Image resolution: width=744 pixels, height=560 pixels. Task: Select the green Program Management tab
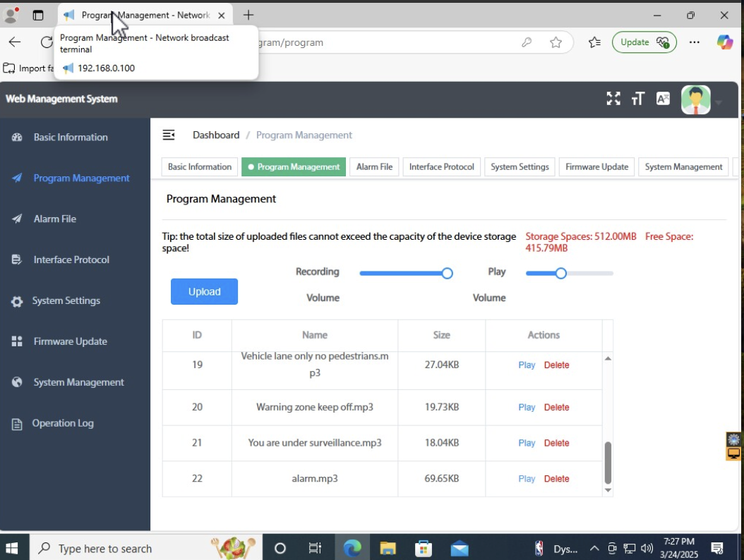click(x=294, y=167)
